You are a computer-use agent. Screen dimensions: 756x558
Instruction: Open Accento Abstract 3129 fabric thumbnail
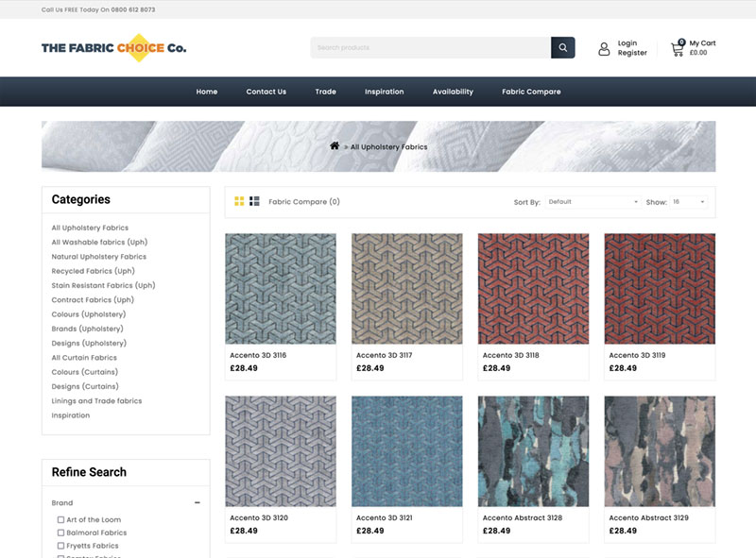click(x=660, y=451)
